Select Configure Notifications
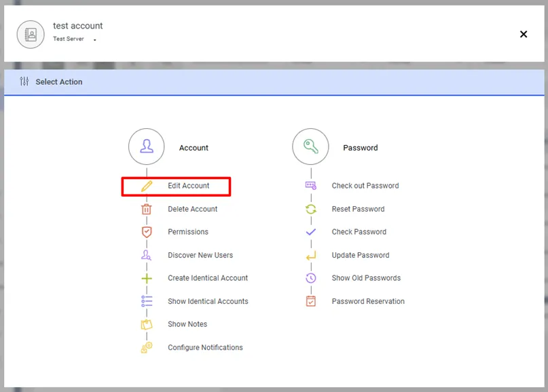The width and height of the screenshot is (548, 392). coord(205,347)
